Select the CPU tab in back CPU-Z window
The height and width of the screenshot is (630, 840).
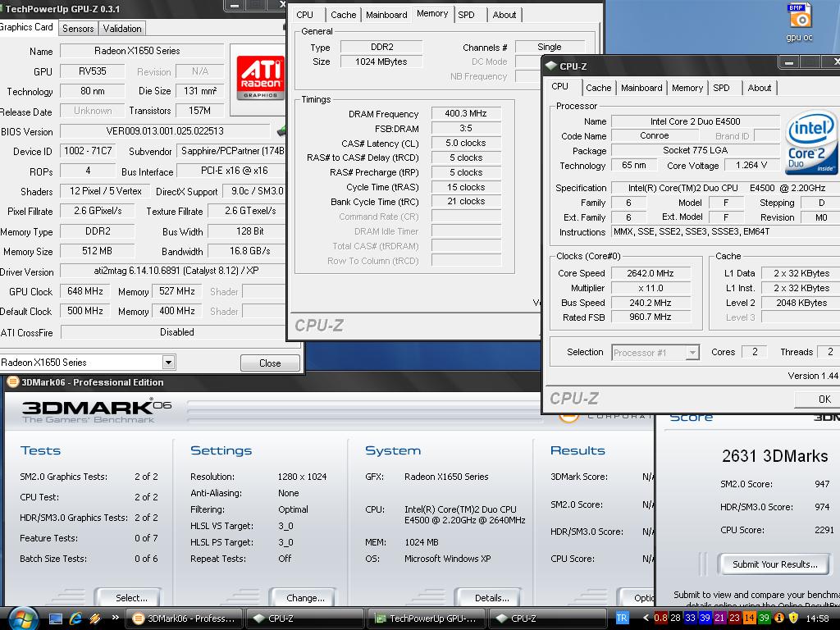(x=305, y=15)
